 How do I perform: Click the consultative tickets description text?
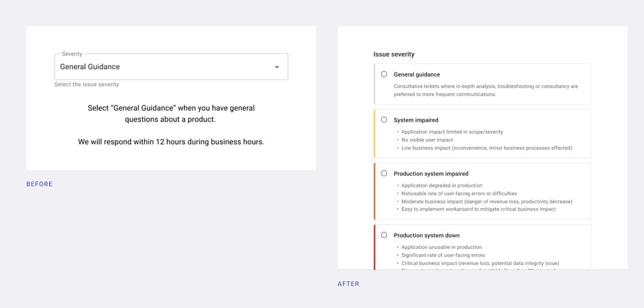click(x=486, y=91)
